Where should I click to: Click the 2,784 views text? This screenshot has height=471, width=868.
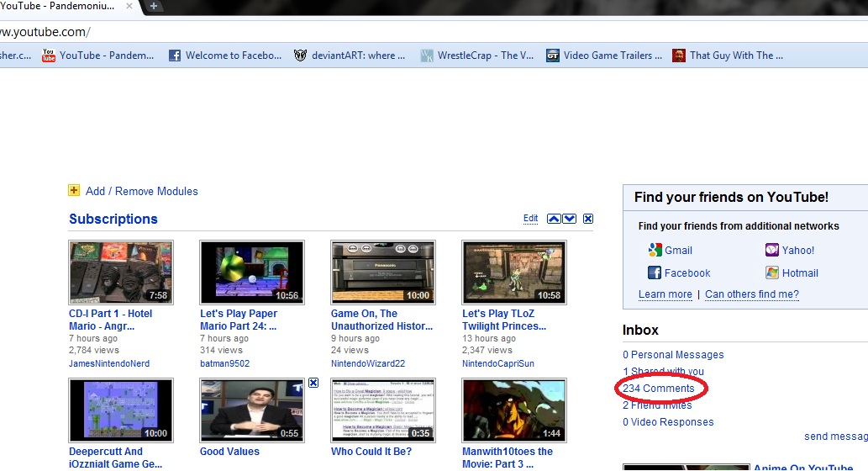(93, 350)
